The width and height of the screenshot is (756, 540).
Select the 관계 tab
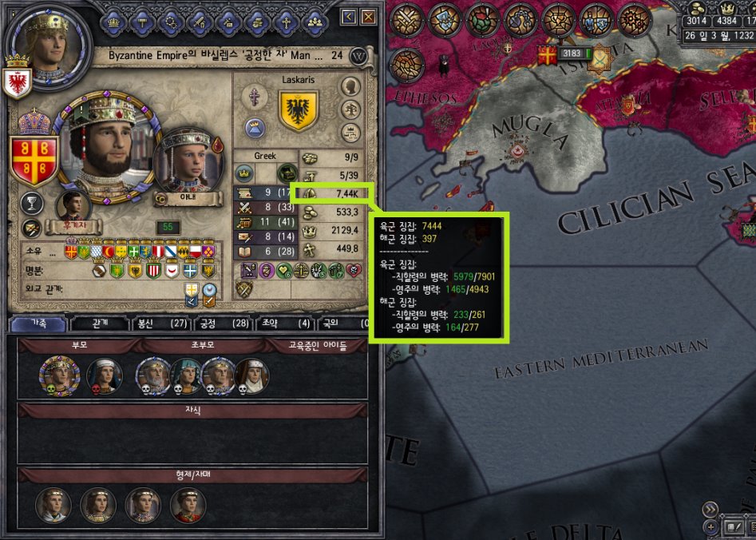[99, 324]
